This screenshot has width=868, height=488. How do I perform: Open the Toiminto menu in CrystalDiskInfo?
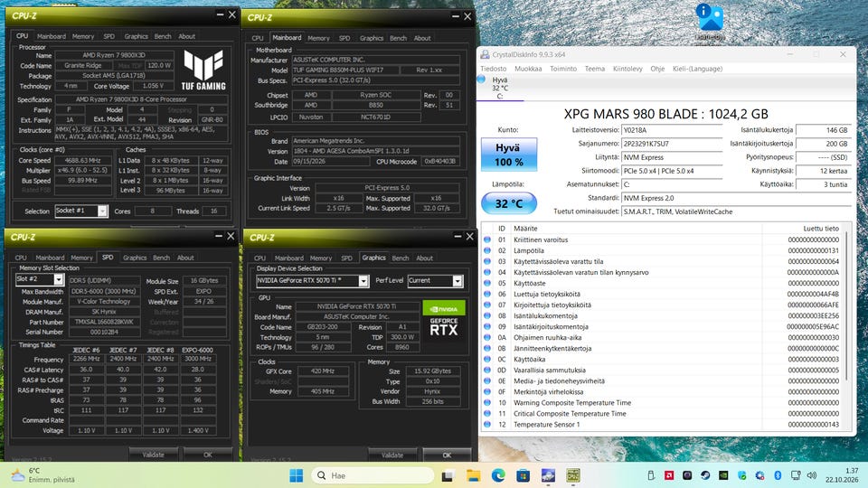coord(563,69)
